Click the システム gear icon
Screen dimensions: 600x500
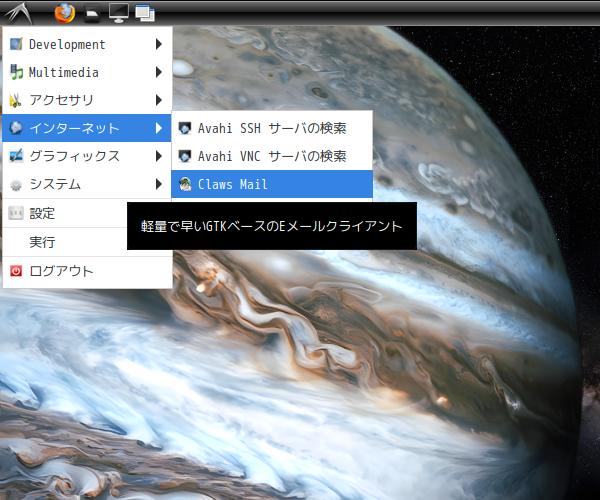point(16,185)
